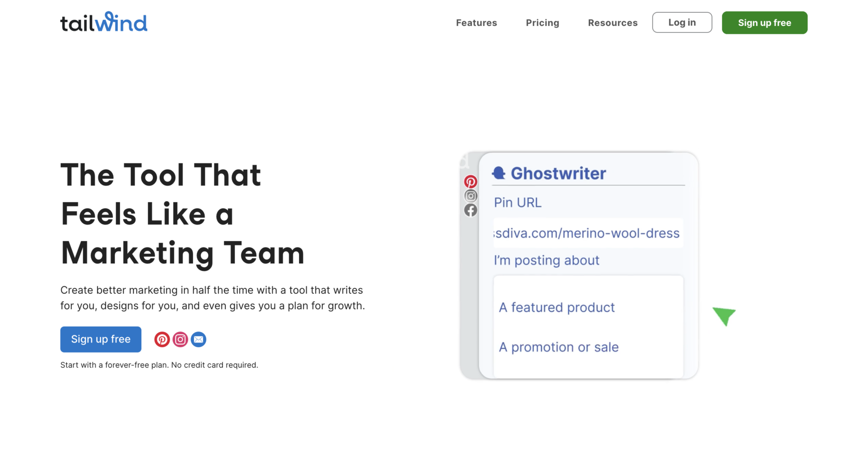Open the Resources menu

(612, 23)
